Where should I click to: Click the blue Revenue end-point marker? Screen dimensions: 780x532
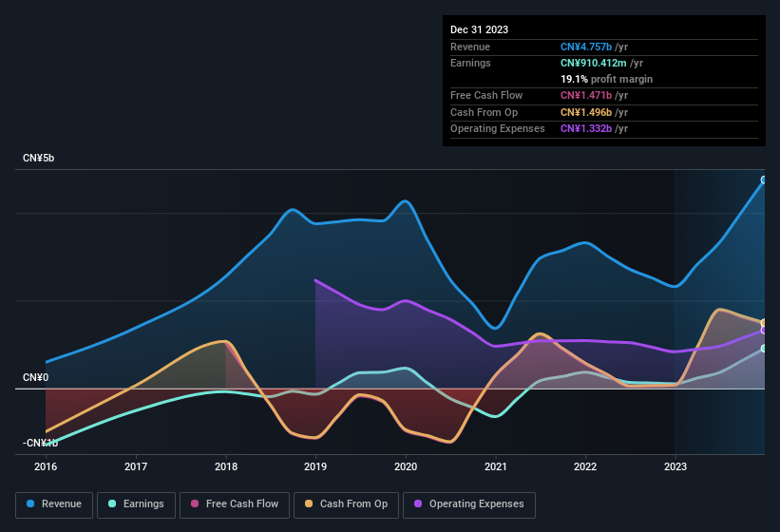tap(764, 180)
